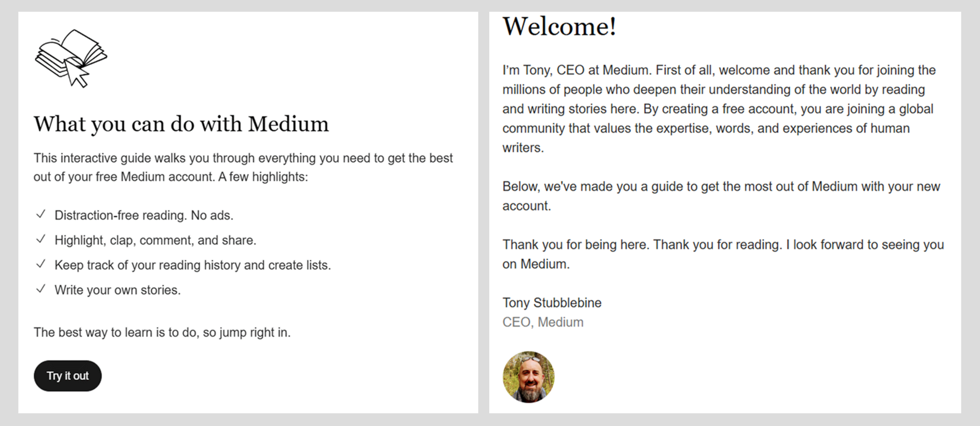The width and height of the screenshot is (980, 426).
Task: Select the "Distraction-free reading. No ads." item
Action: pyautogui.click(x=144, y=215)
